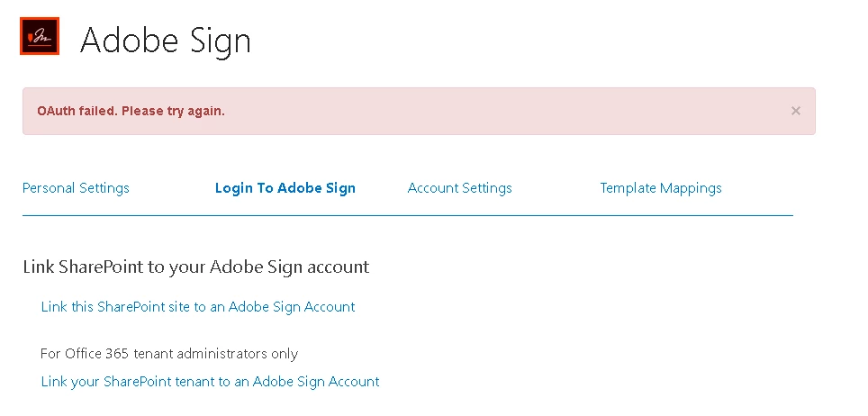Switch to the Account Settings tab

pyautogui.click(x=459, y=188)
